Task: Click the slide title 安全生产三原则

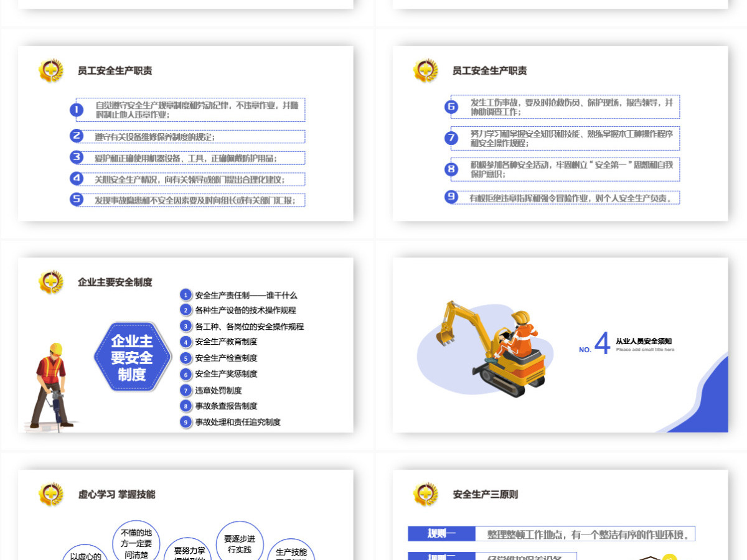Action: 486,495
